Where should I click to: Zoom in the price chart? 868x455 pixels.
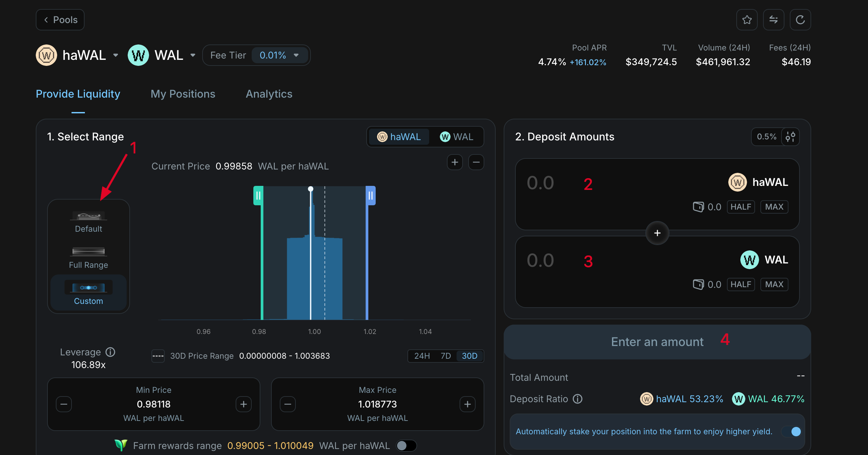(x=455, y=162)
